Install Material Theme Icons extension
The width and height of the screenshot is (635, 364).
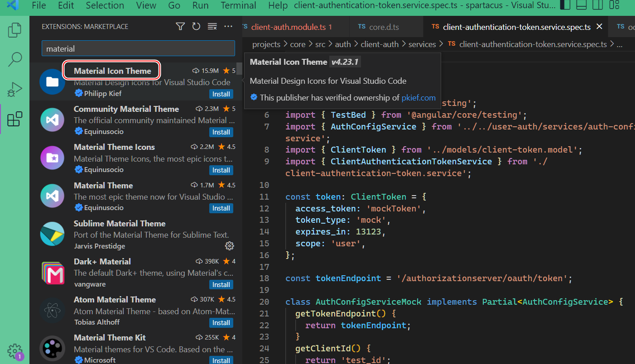point(221,170)
